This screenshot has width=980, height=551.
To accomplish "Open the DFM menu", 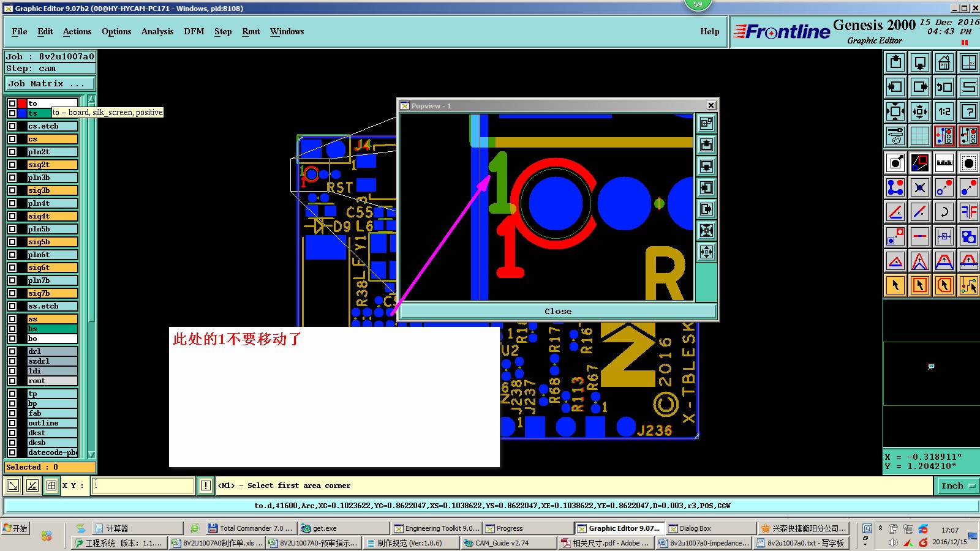I will click(194, 31).
